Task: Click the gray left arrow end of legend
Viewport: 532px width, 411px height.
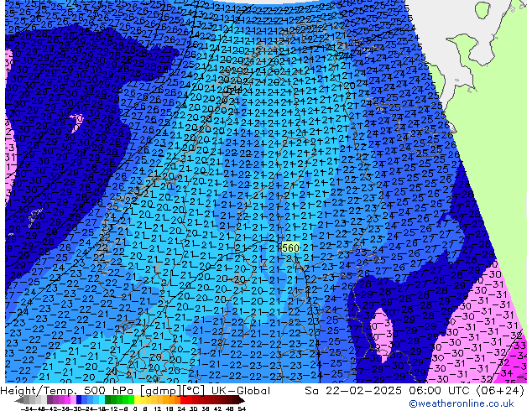Action: [19, 400]
